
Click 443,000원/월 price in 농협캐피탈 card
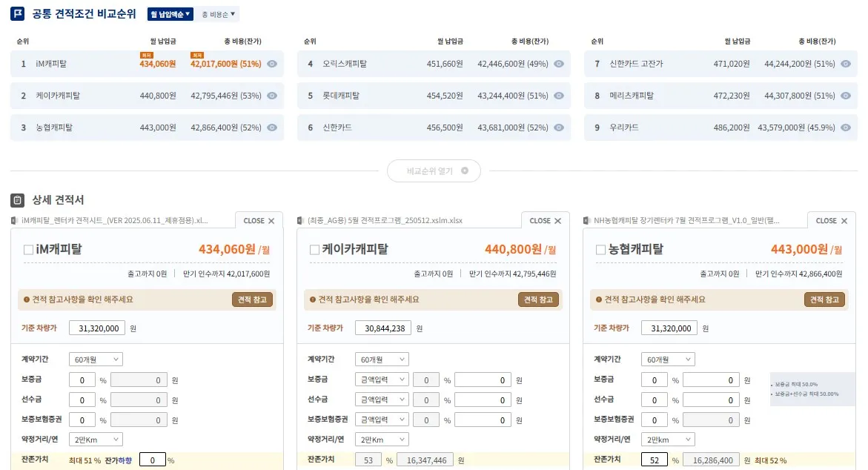click(x=806, y=250)
